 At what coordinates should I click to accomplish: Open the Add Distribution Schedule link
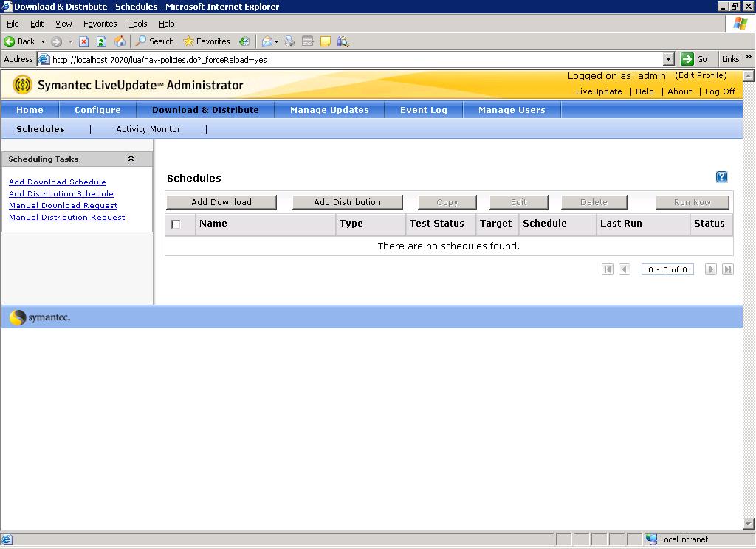coord(61,193)
